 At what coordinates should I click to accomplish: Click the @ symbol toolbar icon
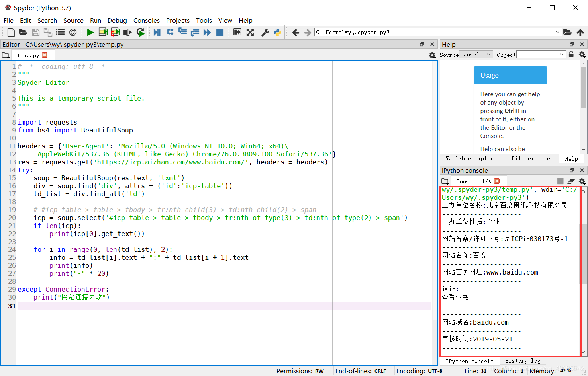click(x=73, y=32)
